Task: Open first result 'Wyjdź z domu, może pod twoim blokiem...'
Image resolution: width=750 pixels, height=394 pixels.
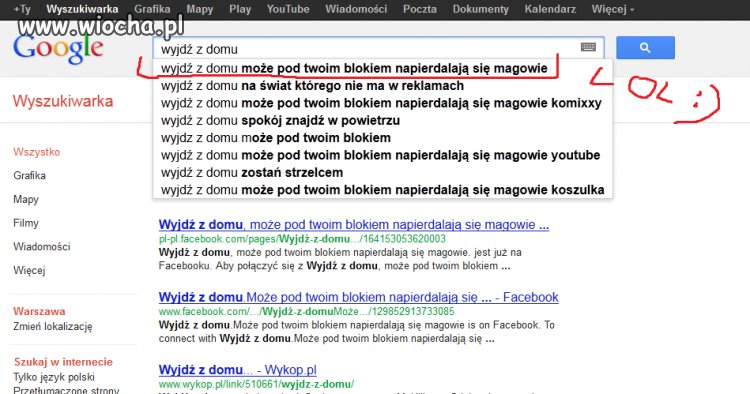Action: [354, 225]
